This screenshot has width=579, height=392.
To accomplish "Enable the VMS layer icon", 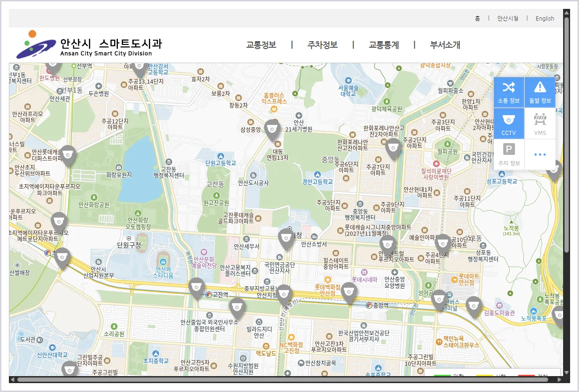I will coord(540,123).
